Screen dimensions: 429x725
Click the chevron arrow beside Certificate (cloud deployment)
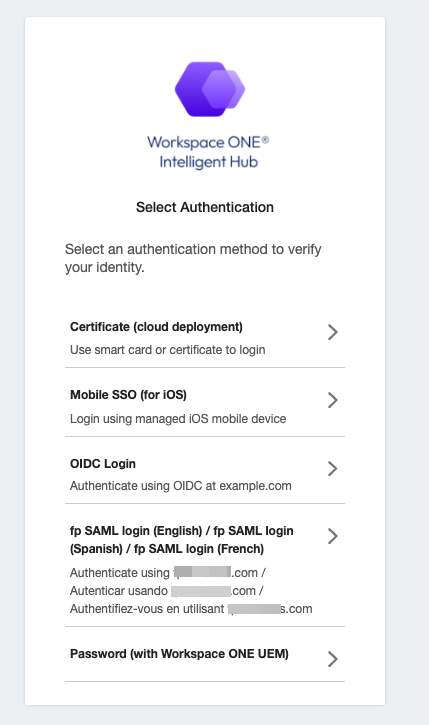point(333,332)
